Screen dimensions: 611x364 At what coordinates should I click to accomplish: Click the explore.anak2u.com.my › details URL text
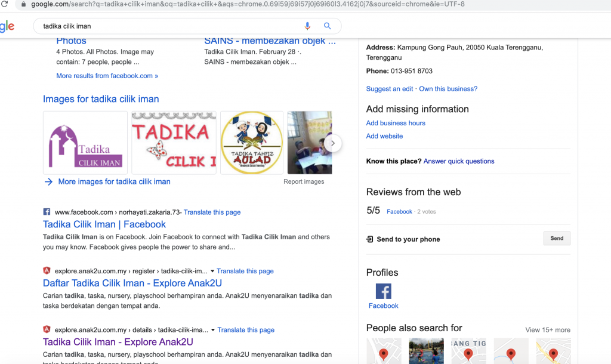point(132,330)
